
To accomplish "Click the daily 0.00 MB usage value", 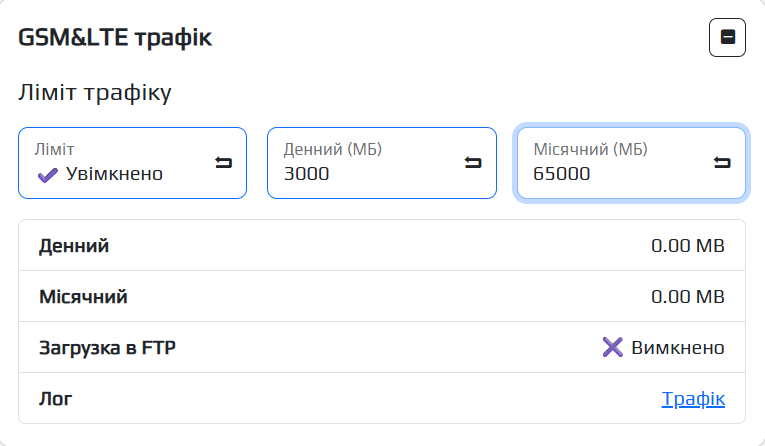I will pos(687,246).
